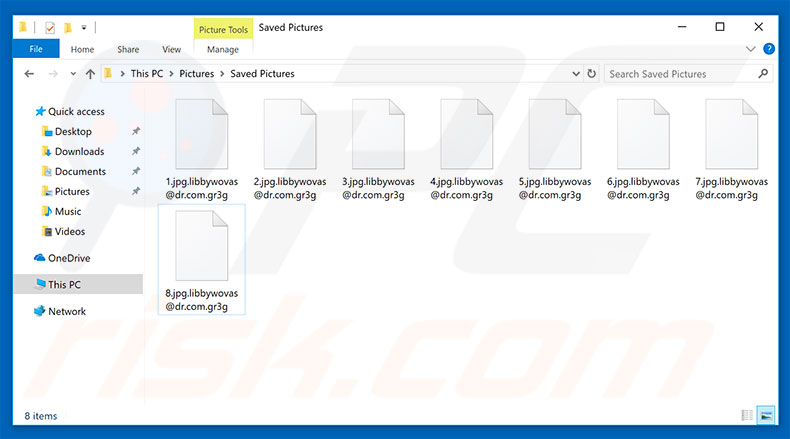Refresh the Saved Pictures folder

click(x=591, y=74)
